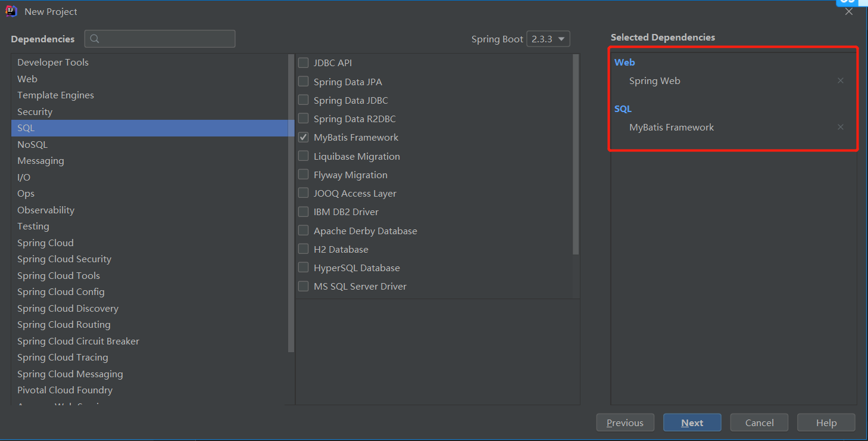Open the Spring Boot version dropdown

pyautogui.click(x=548, y=39)
